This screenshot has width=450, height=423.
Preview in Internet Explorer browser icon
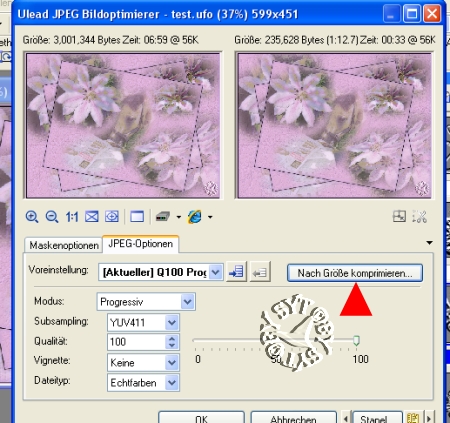(x=195, y=217)
